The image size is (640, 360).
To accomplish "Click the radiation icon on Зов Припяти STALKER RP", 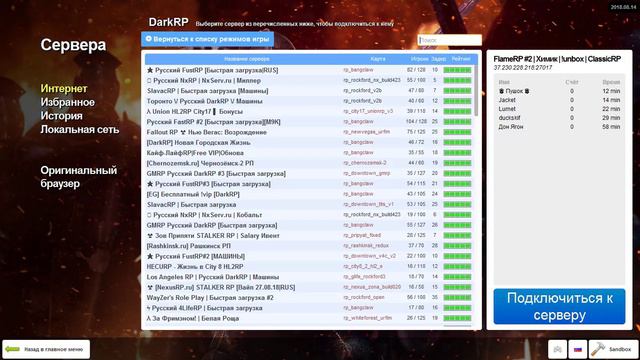I will [150, 236].
